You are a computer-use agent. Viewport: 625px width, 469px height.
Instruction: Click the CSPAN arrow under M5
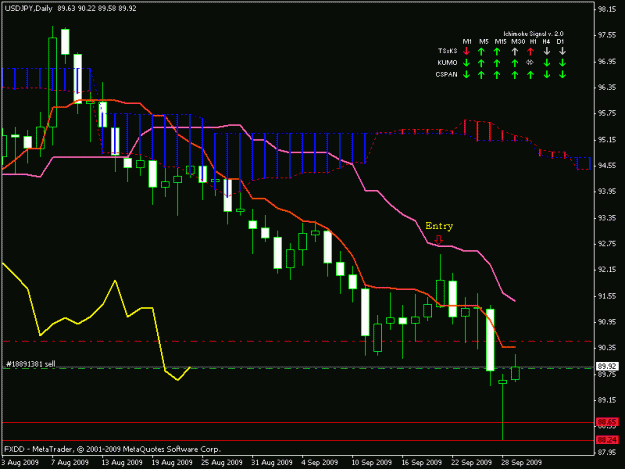coord(482,75)
